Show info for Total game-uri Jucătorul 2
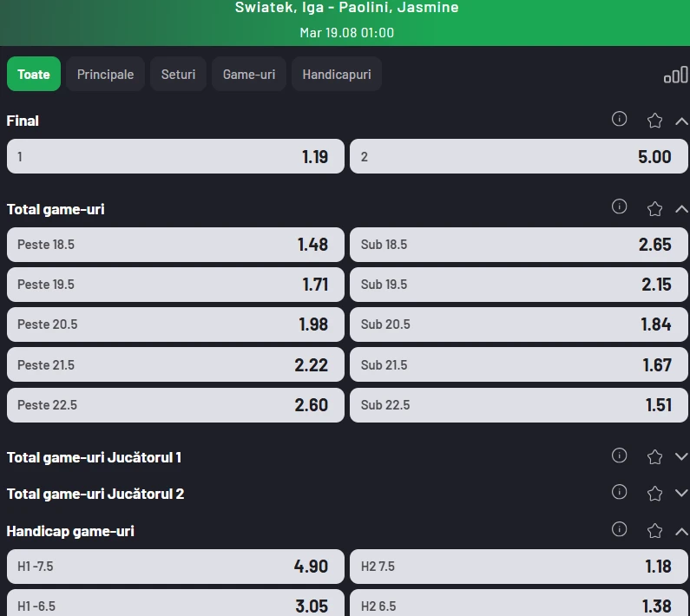The height and width of the screenshot is (616, 690). pos(619,491)
